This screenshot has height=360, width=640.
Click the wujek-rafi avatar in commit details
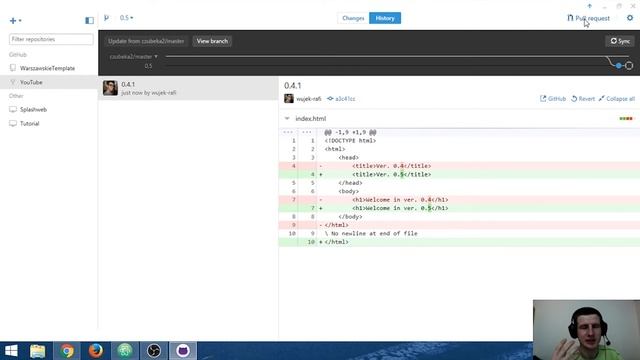[x=289, y=99]
